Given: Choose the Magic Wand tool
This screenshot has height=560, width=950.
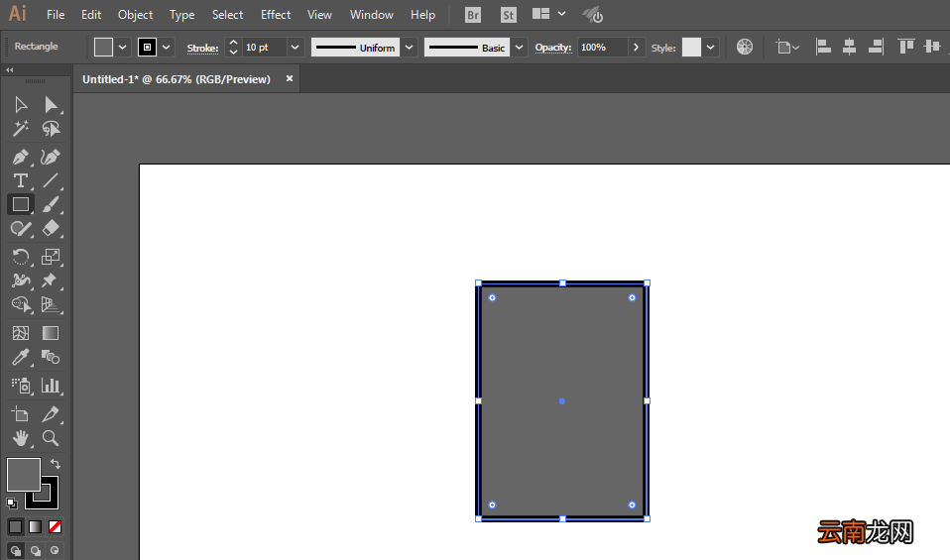Looking at the screenshot, I should tap(21, 128).
